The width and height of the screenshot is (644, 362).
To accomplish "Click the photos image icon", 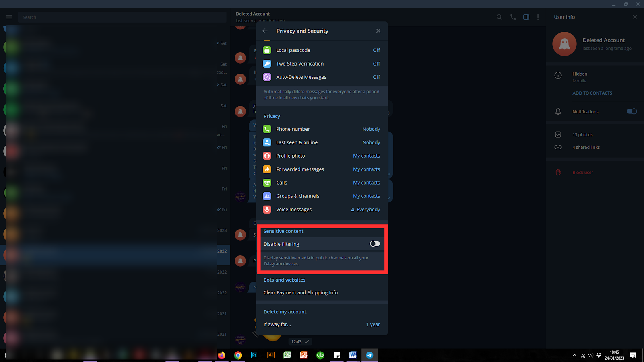I will point(558,135).
